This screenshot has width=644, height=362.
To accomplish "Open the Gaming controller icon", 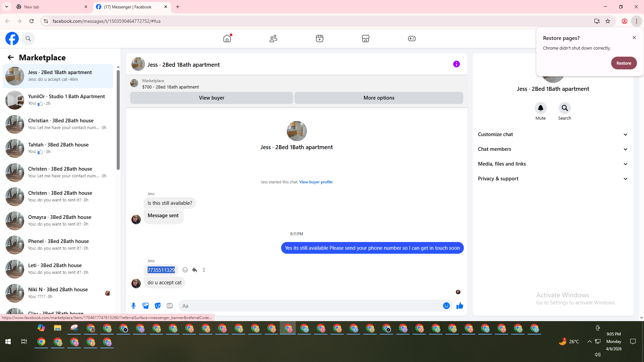I will click(412, 39).
